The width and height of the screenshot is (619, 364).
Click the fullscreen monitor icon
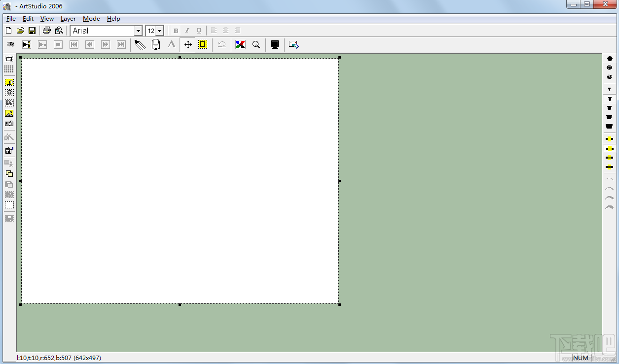point(275,45)
